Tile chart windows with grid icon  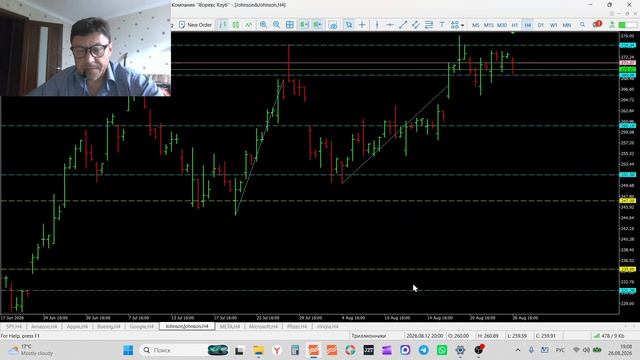coord(290,25)
